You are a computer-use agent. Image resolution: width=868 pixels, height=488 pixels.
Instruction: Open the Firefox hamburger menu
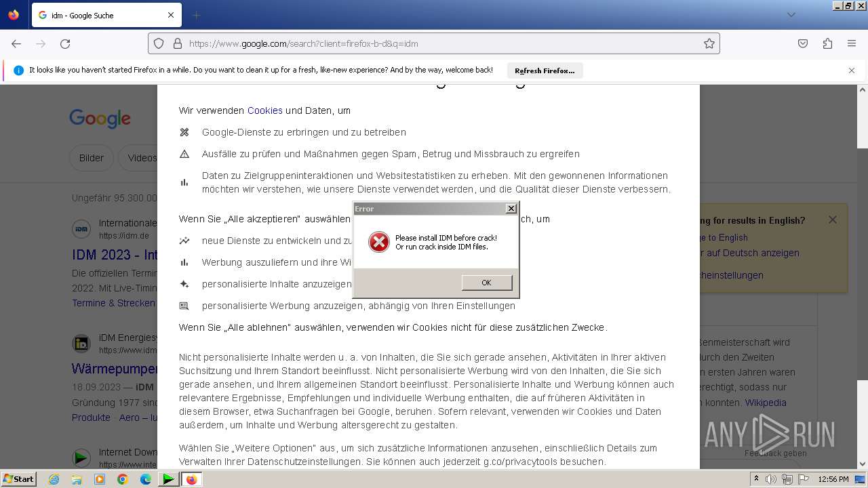pyautogui.click(x=852, y=43)
